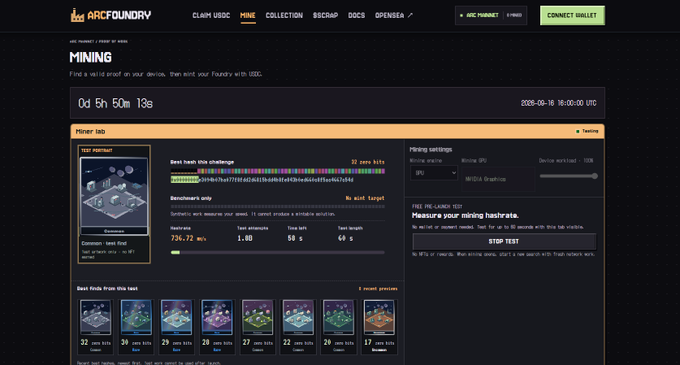Click the test progress bar
The height and width of the screenshot is (365, 680).
coord(278,252)
